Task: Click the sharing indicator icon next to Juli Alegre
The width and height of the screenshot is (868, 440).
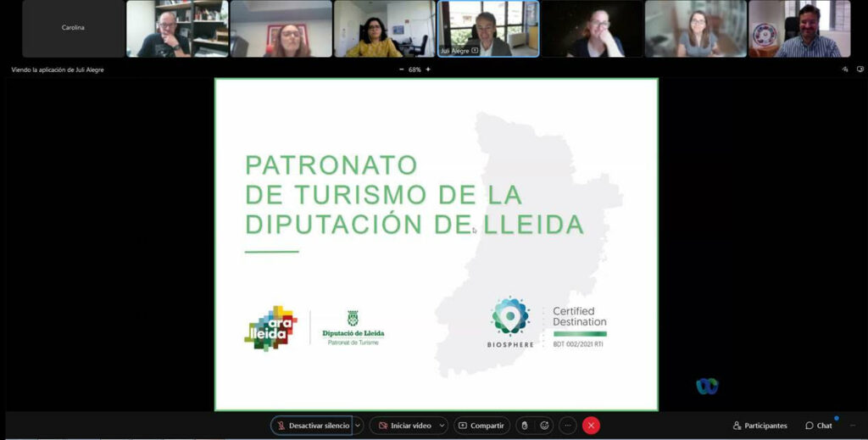Action: [475, 50]
